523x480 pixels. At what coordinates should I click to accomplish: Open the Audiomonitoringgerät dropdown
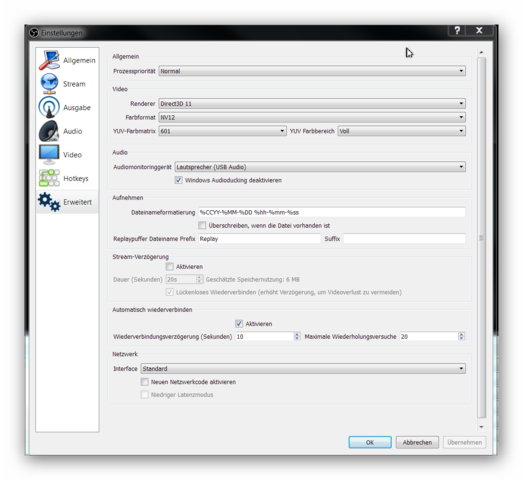320,167
